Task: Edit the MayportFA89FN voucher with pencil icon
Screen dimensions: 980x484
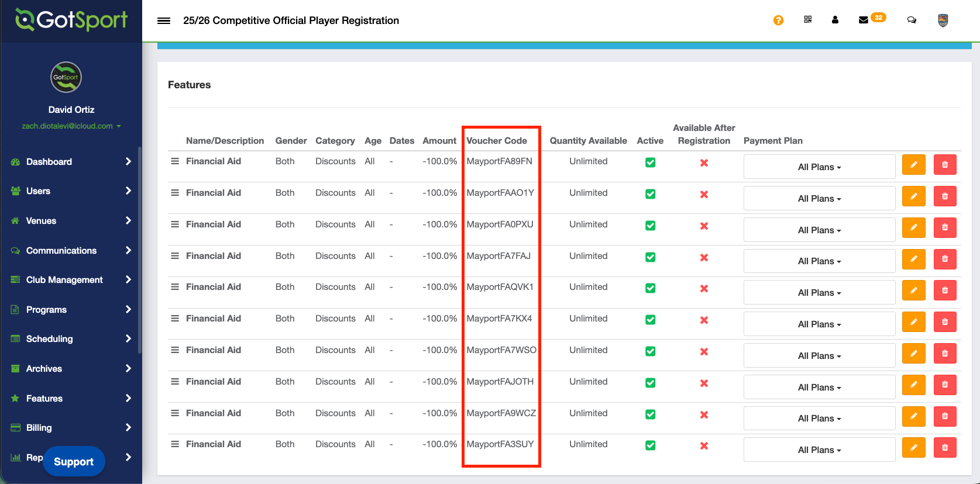Action: pos(913,165)
